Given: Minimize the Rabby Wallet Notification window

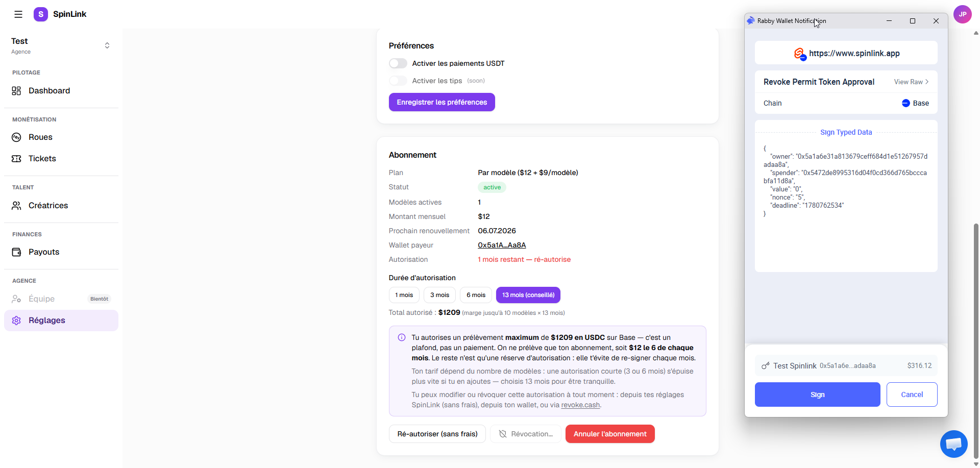Looking at the screenshot, I should click(889, 21).
